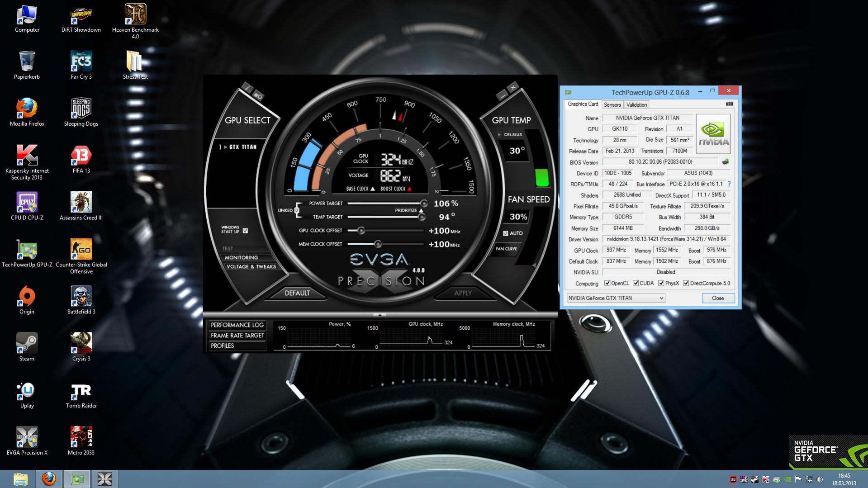Open the NVIDIA GeForce GTX TITAN dropdown
The width and height of the screenshot is (868, 488).
(616, 298)
